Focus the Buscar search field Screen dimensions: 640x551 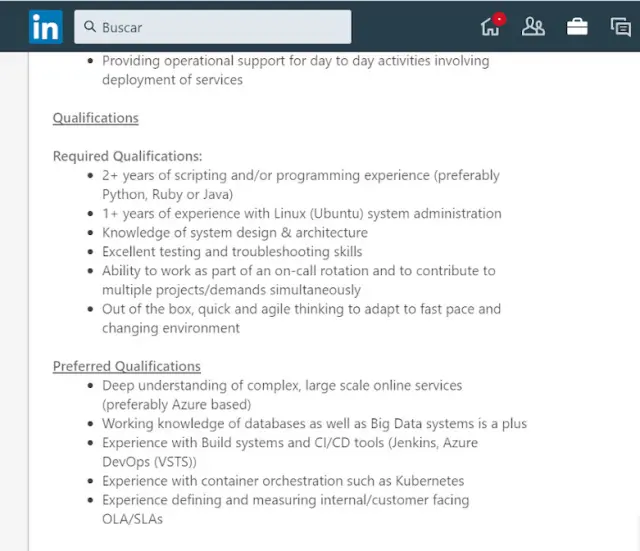[x=220, y=27]
